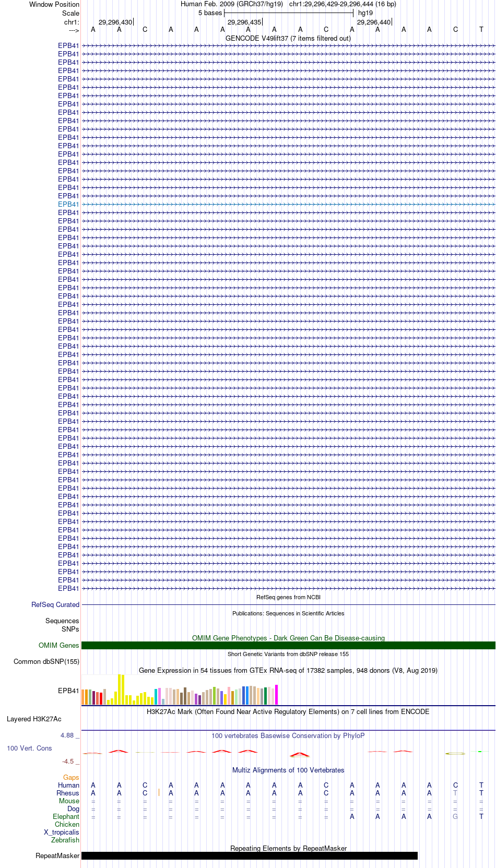Click the orange insertion mark in Rhesus row
The height and width of the screenshot is (868, 496).
tap(159, 792)
